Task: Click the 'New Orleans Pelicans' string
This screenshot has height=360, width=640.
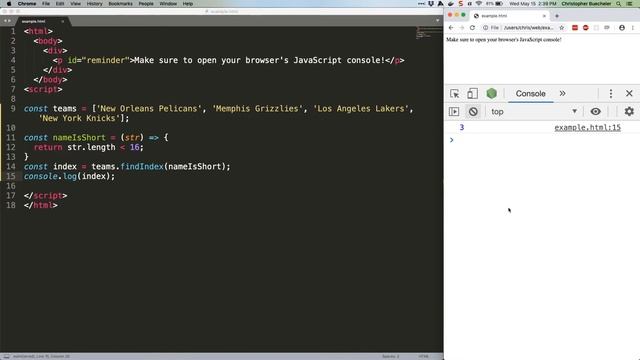Action: pyautogui.click(x=149, y=109)
